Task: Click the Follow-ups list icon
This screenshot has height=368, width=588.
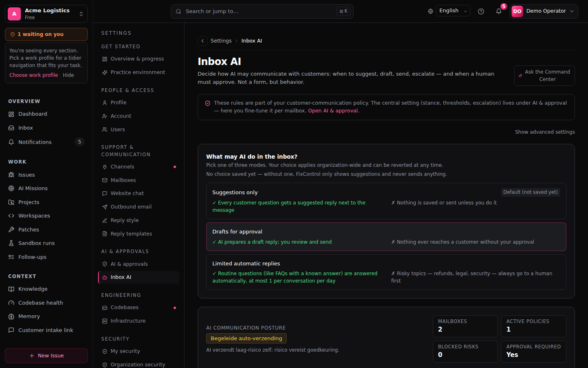Action: click(x=11, y=257)
